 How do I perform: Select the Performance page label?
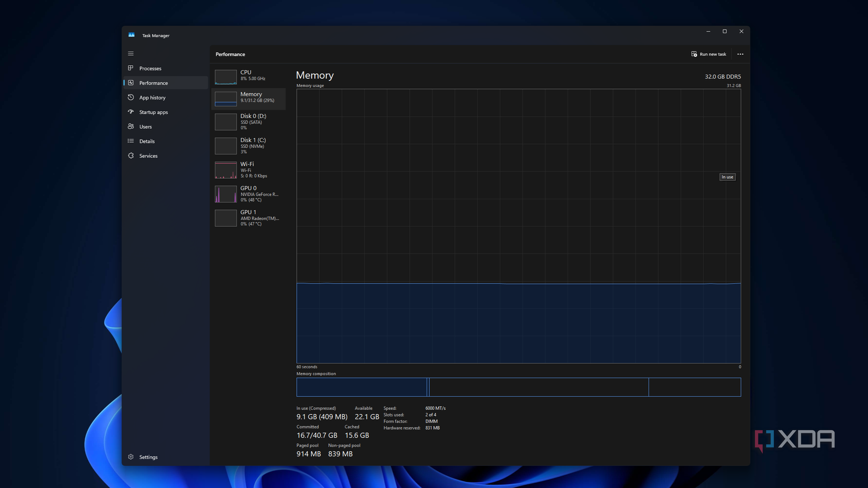click(154, 83)
